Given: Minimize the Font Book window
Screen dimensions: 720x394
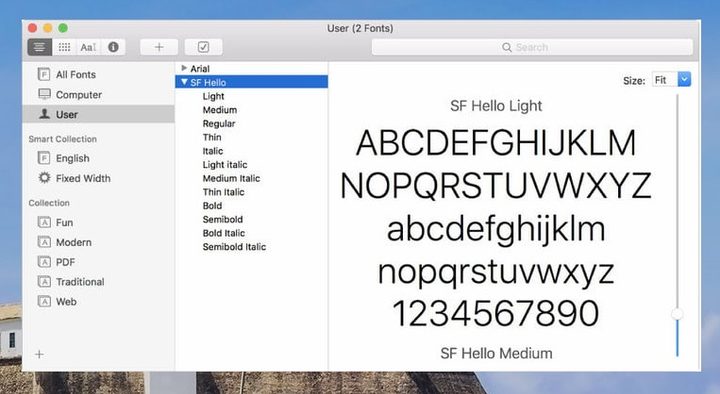Looking at the screenshot, I should 48,28.
